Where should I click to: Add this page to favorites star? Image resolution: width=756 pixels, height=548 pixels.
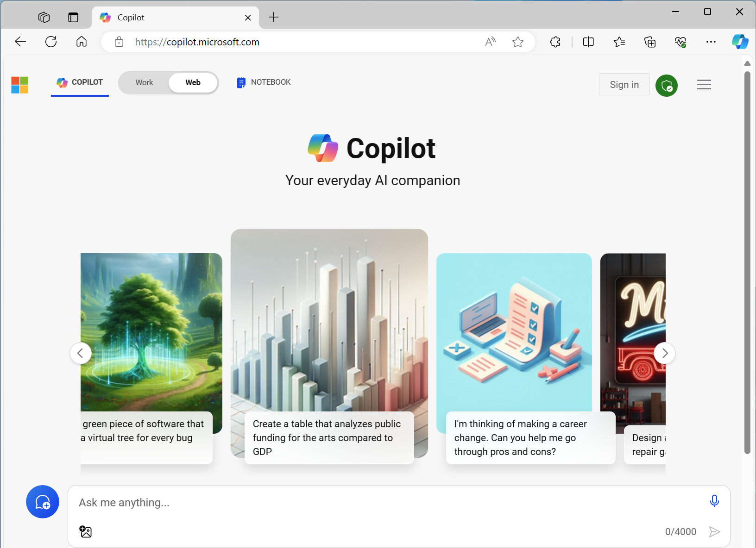pyautogui.click(x=518, y=42)
